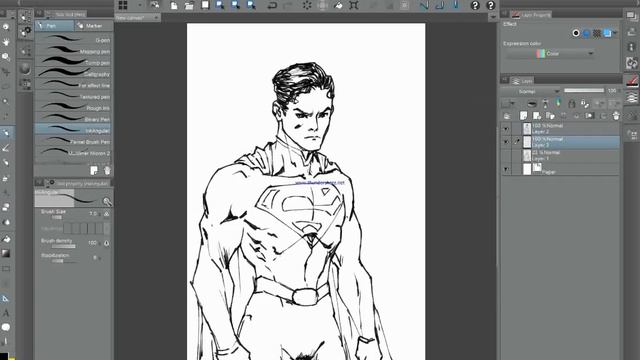Click the Brush density slider bar
This screenshot has height=360, width=640.
coord(63,247)
